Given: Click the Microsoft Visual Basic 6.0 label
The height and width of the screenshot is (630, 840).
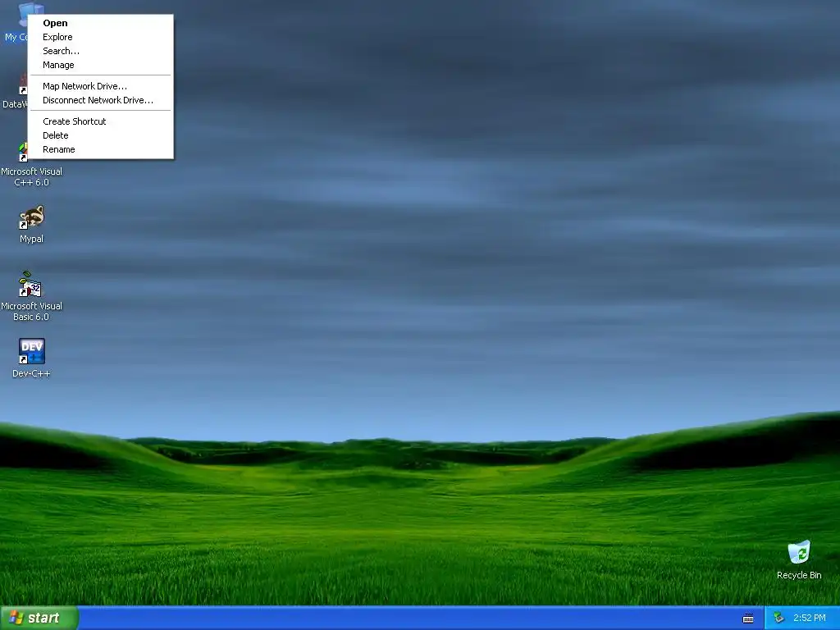Looking at the screenshot, I should (x=32, y=311).
